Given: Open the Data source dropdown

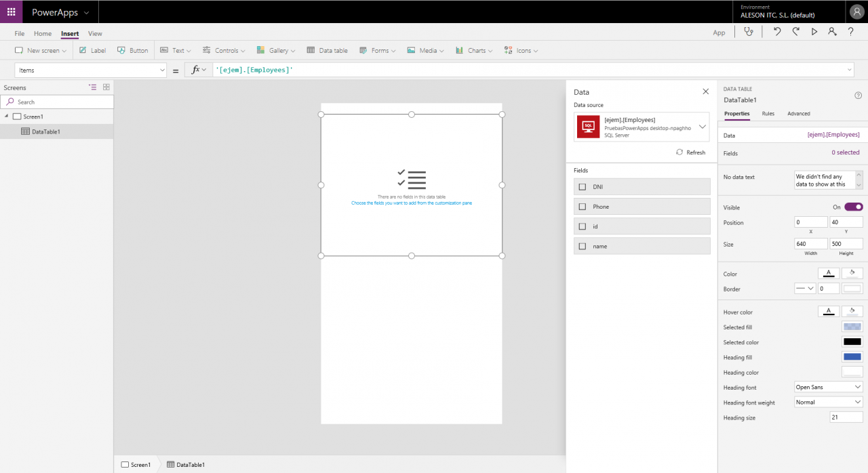Looking at the screenshot, I should (703, 127).
